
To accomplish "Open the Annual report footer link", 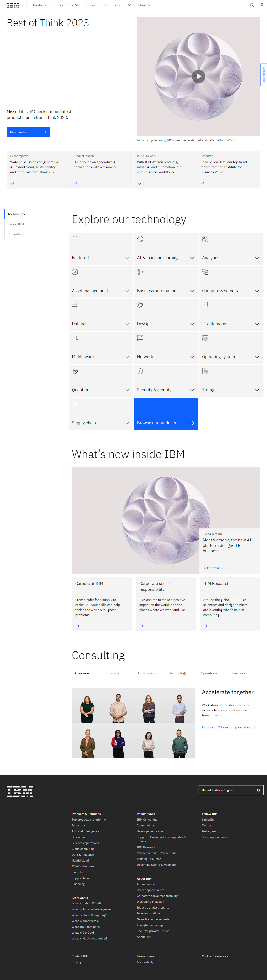I will [x=146, y=884].
